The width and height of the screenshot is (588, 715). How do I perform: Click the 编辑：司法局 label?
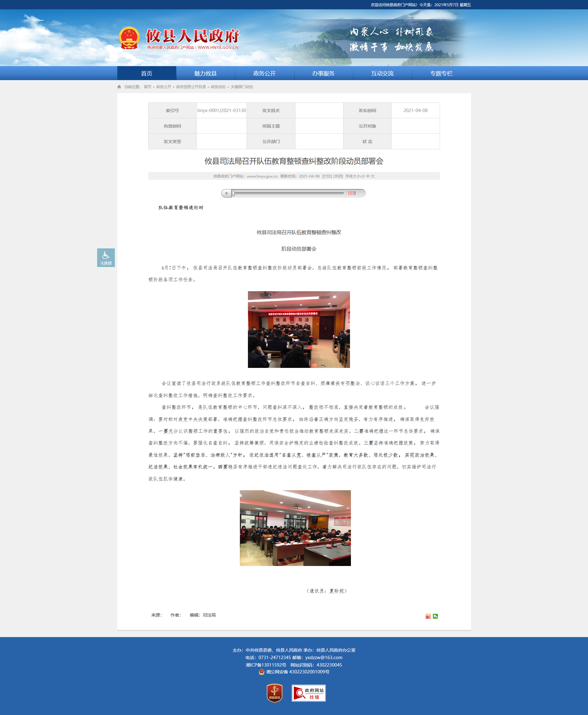[x=203, y=615]
